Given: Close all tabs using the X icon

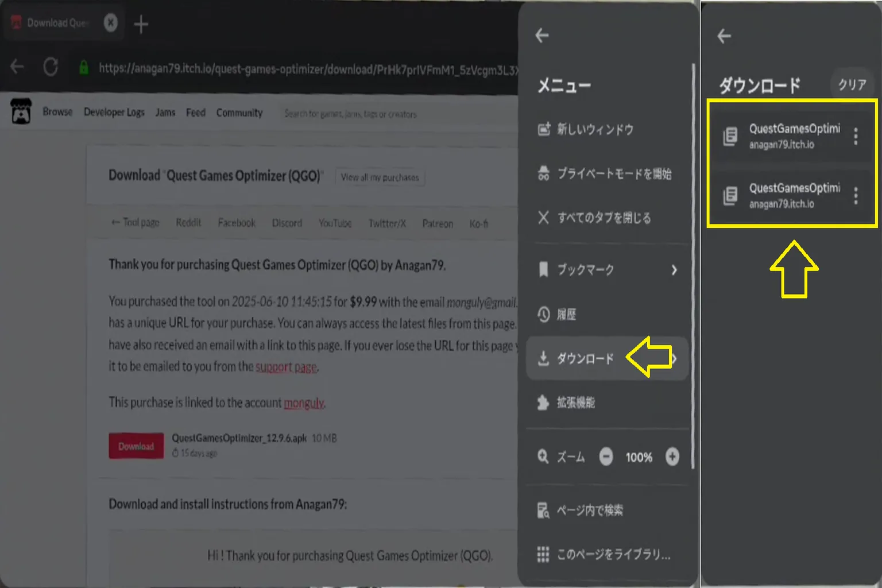Looking at the screenshot, I should point(542,218).
